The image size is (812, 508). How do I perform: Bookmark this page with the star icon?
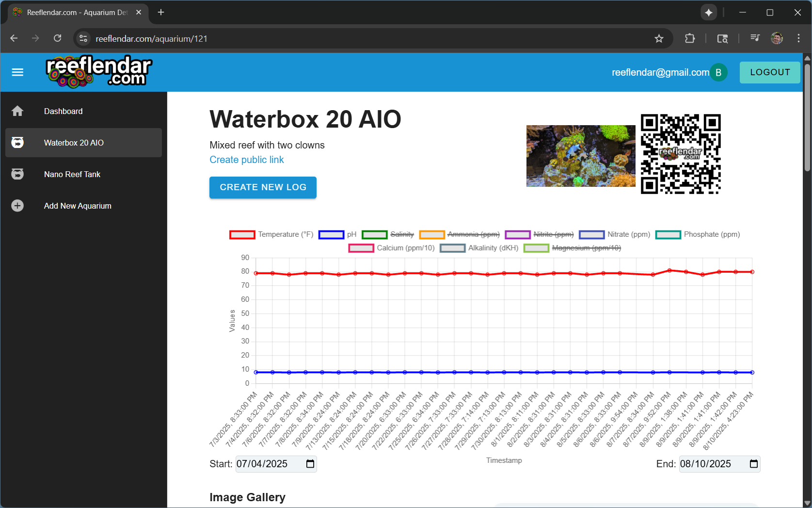(659, 38)
